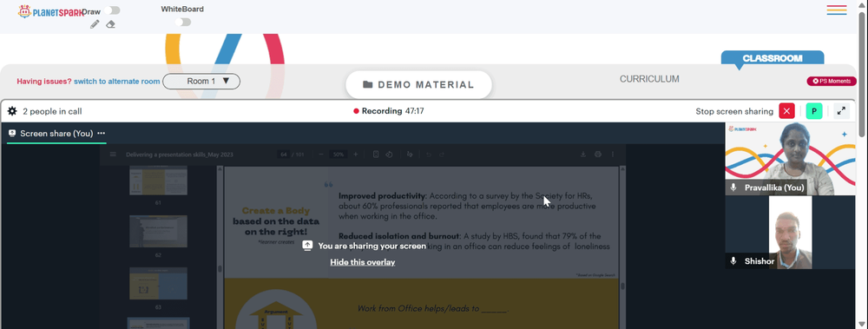The width and height of the screenshot is (868, 329).
Task: Select PDF page thumbnail 63
Action: click(158, 284)
